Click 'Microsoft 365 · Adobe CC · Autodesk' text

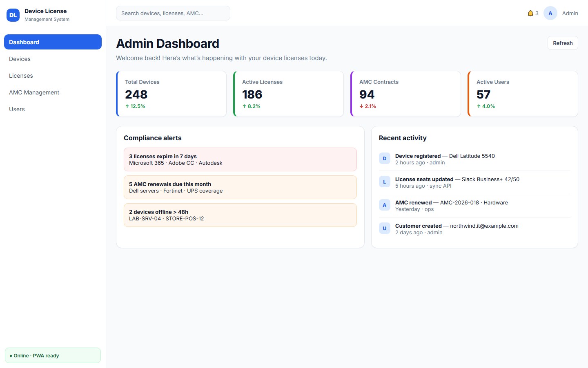coord(176,163)
